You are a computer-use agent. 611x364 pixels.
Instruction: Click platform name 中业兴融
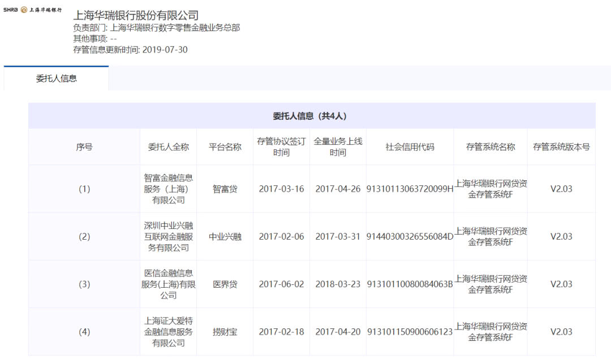pyautogui.click(x=225, y=236)
